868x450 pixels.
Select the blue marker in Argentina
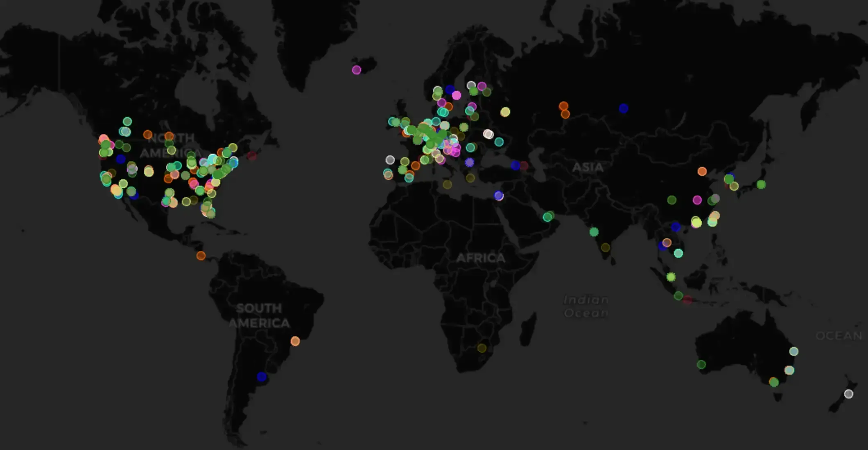pyautogui.click(x=262, y=377)
